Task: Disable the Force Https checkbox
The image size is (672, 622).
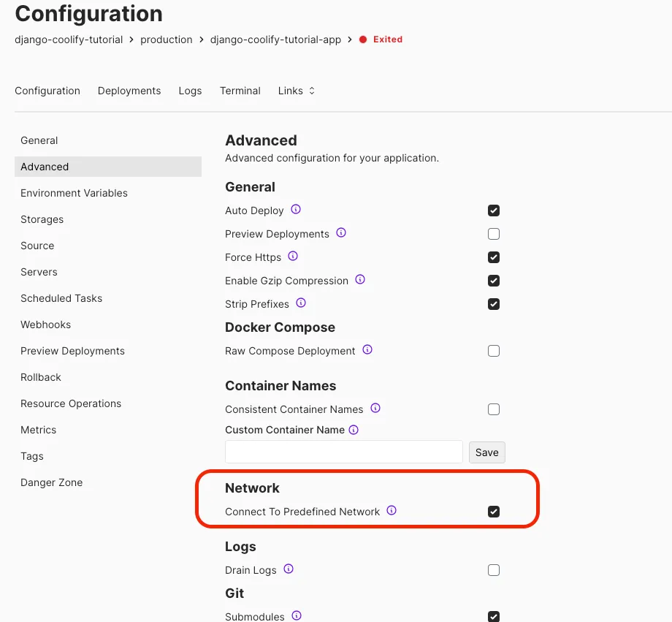Action: [x=494, y=257]
